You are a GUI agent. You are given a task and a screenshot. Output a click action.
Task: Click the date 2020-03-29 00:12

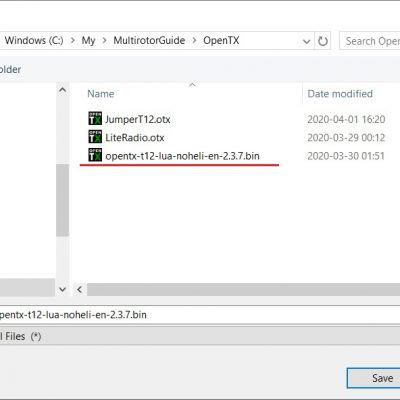(x=346, y=137)
